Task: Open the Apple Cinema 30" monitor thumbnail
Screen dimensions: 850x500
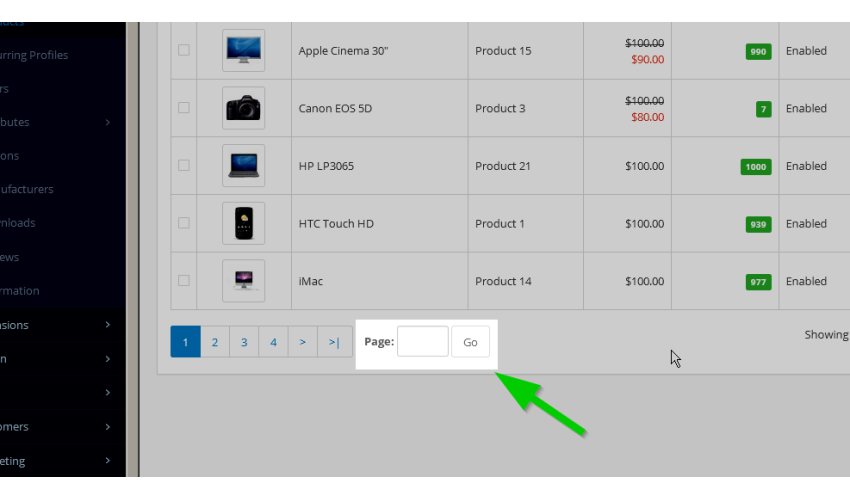Action: 243,50
